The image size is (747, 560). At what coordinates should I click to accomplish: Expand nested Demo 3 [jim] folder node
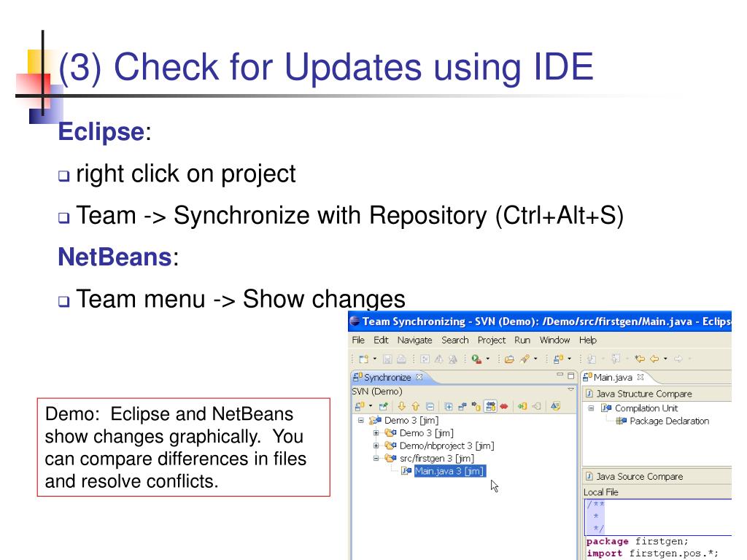(376, 433)
